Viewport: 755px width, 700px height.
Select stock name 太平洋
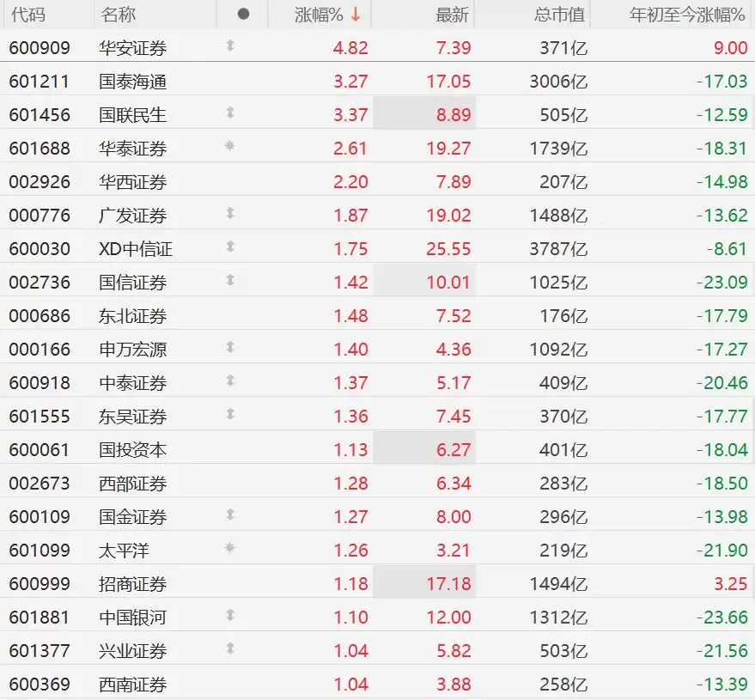tap(124, 550)
